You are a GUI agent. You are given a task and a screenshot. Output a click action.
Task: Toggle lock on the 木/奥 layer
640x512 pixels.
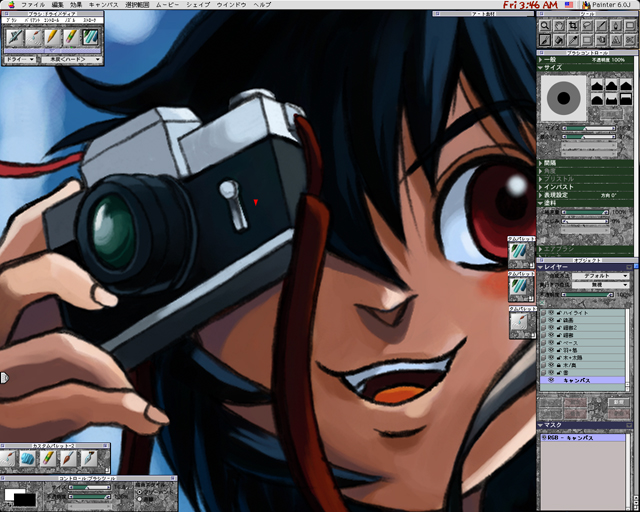pos(559,365)
